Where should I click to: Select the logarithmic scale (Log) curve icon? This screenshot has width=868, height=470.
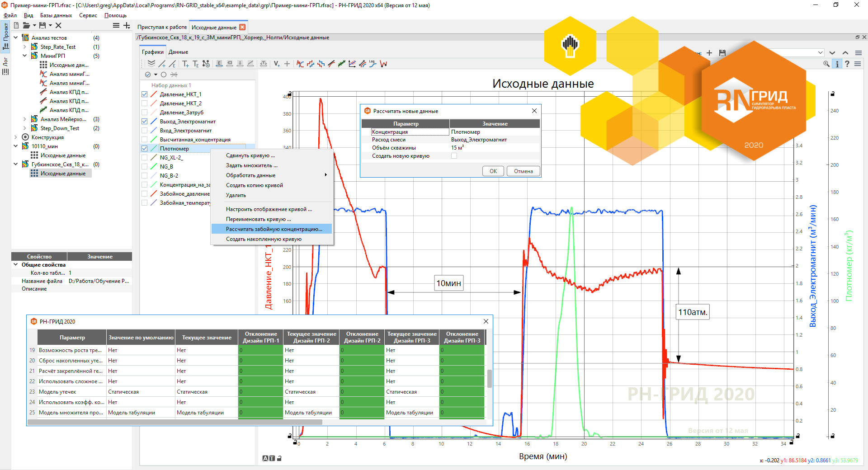pyautogui.click(x=373, y=64)
